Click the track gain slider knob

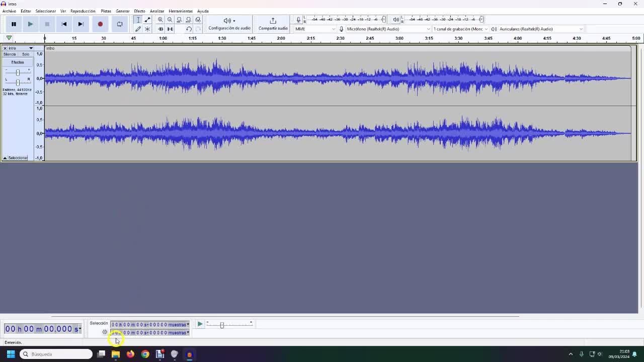tap(18, 72)
